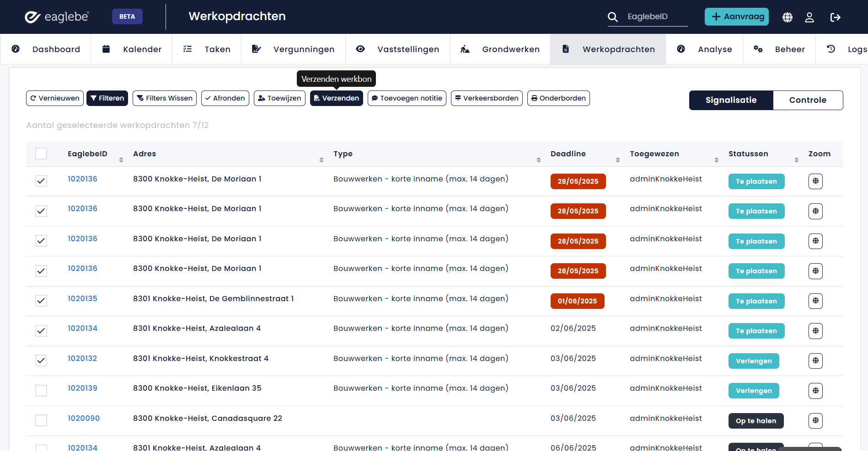The width and height of the screenshot is (868, 451).
Task: Click Verlengen status for 1020132
Action: coord(754,361)
